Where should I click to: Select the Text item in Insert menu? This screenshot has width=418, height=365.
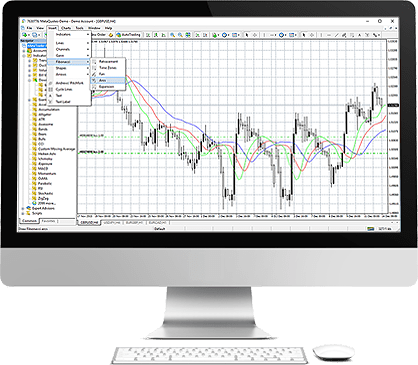coord(69,95)
